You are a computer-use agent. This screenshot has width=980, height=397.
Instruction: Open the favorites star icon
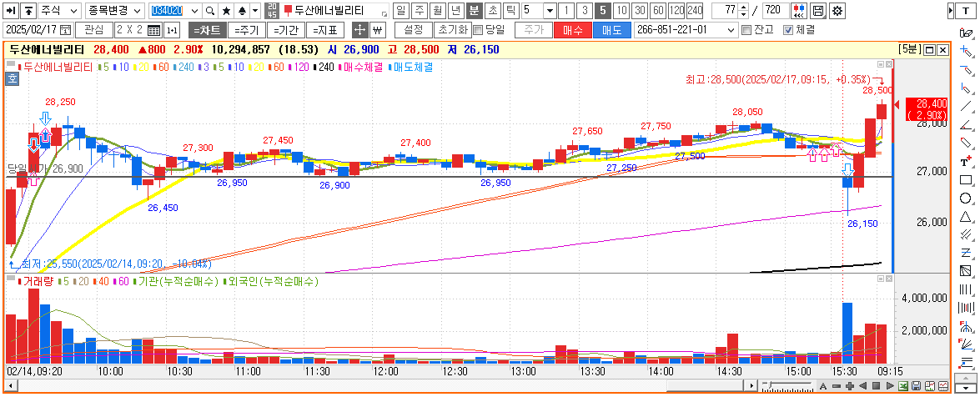[226, 11]
